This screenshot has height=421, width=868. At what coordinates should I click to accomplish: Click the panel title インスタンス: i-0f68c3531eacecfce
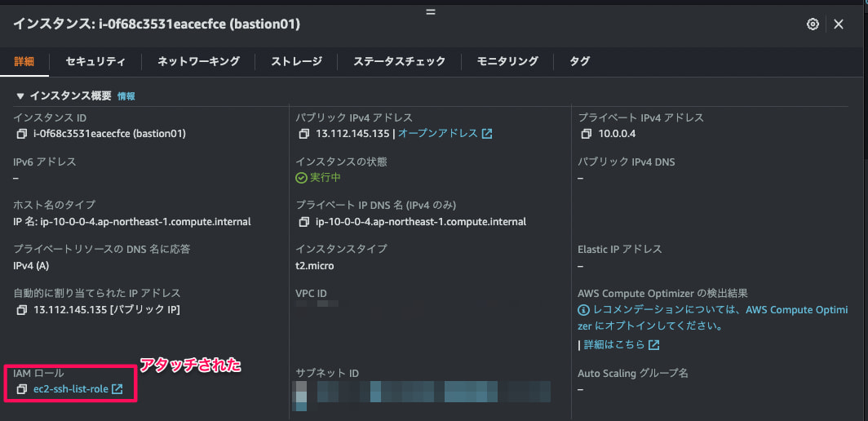(x=157, y=24)
